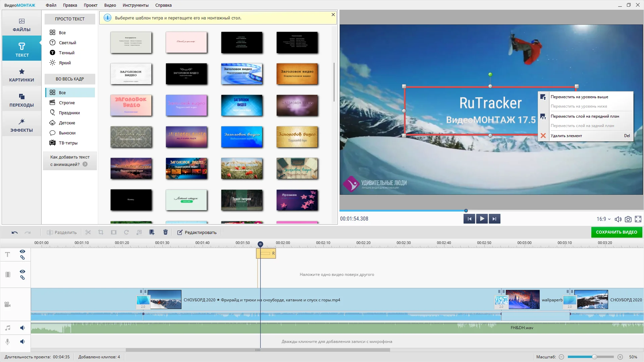This screenshot has height=362, width=644.
Task: Toggle link on text track
Action: 22,258
